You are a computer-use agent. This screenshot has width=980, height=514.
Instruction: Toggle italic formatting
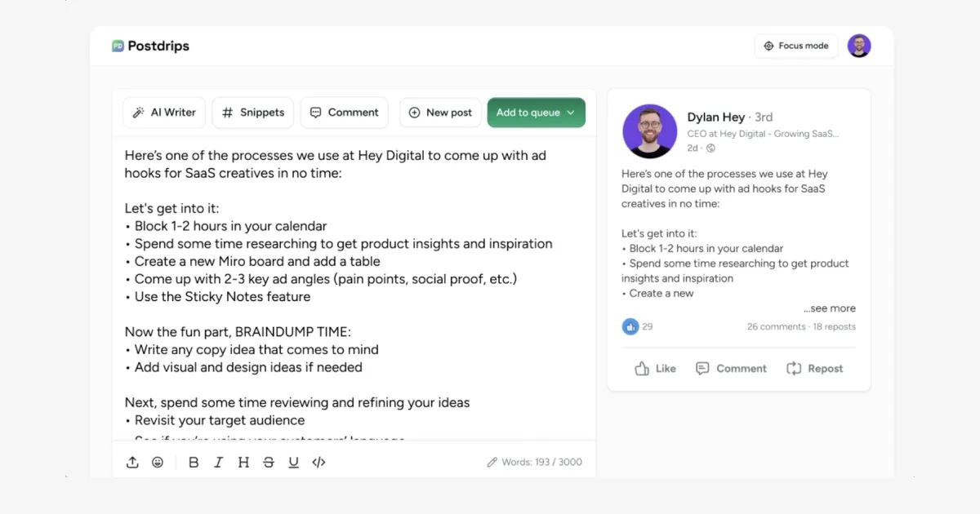(x=218, y=462)
